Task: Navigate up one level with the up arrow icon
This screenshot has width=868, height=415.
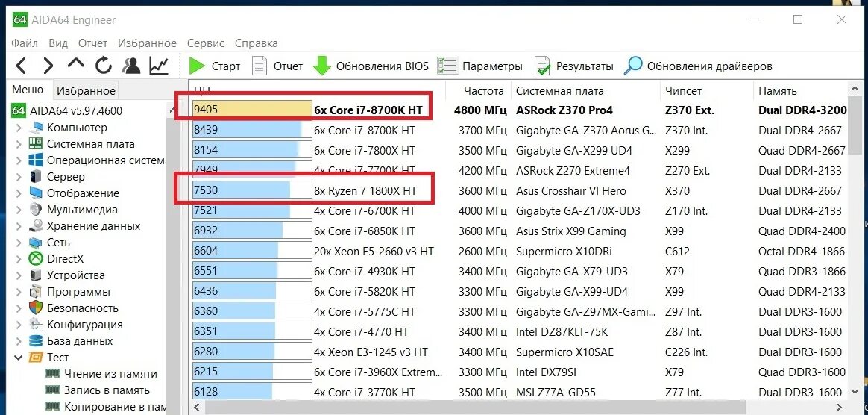Action: (x=76, y=65)
